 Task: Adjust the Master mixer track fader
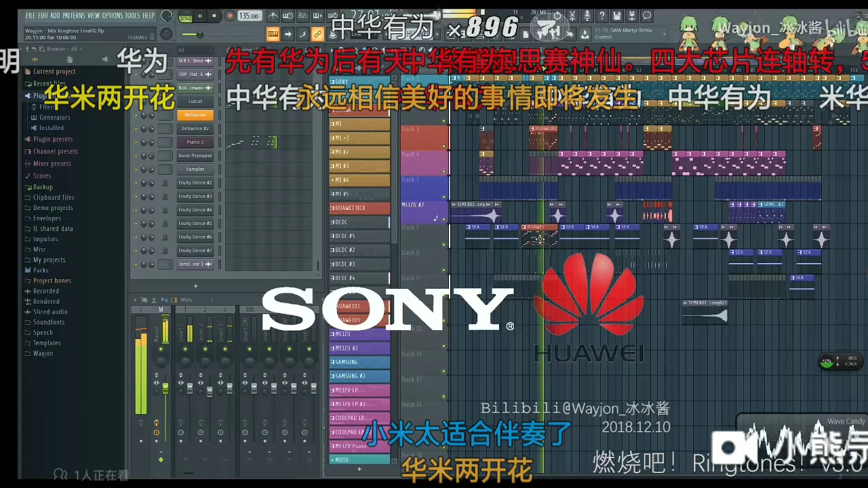(x=165, y=388)
